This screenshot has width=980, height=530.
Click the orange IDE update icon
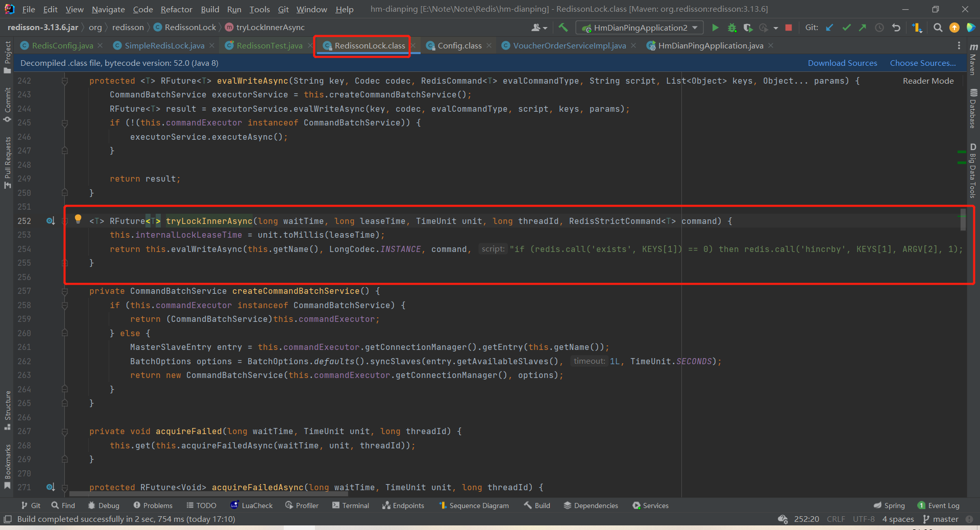[954, 28]
